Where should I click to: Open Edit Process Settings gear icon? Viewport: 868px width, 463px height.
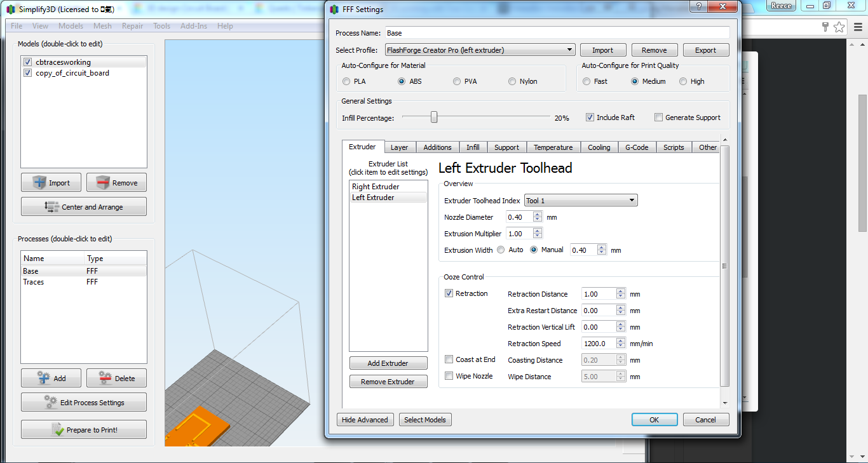[51, 402]
